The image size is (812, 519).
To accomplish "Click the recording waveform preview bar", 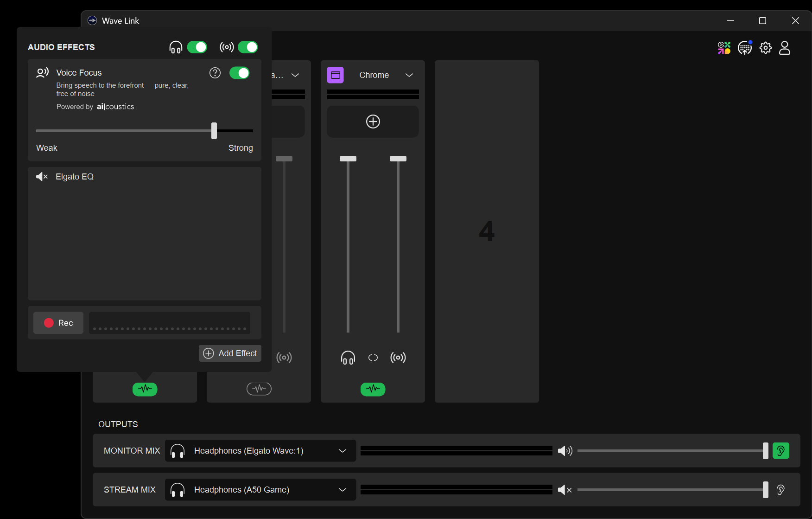I will (170, 323).
